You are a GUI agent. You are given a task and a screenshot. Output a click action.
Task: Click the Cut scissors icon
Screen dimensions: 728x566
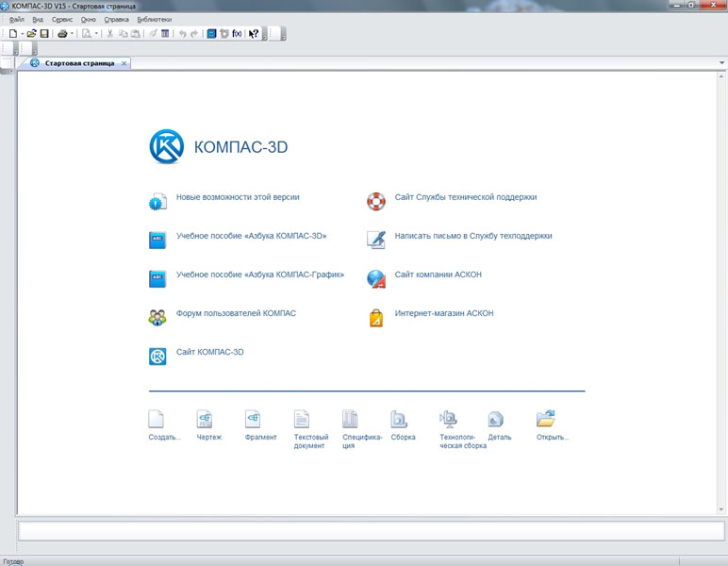tap(110, 33)
